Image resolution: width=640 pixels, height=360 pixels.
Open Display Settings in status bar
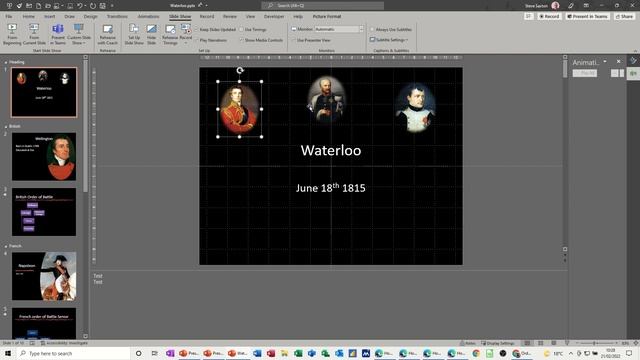pos(498,343)
